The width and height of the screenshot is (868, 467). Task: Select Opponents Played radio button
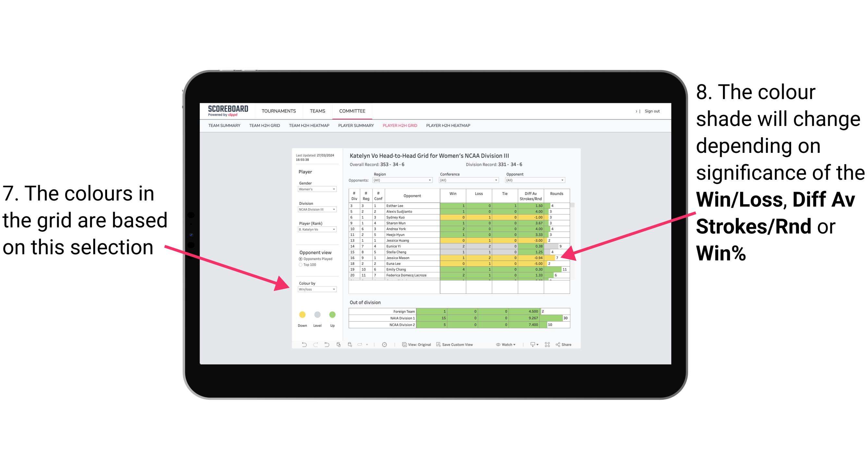[x=301, y=259]
